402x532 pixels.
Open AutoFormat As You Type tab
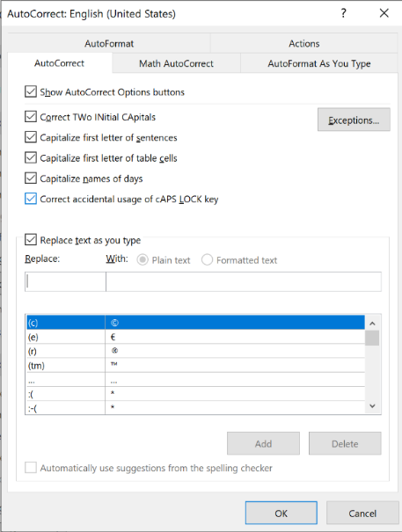pos(318,63)
